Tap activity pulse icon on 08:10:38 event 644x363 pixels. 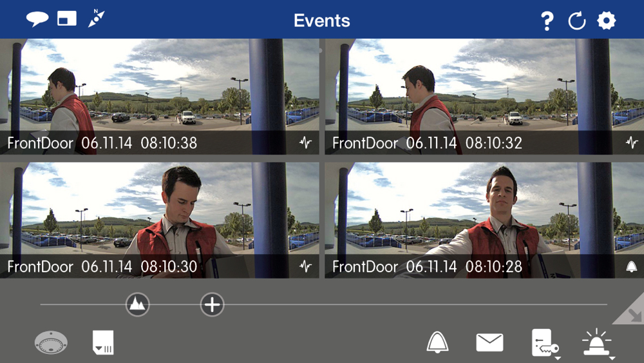(x=305, y=142)
